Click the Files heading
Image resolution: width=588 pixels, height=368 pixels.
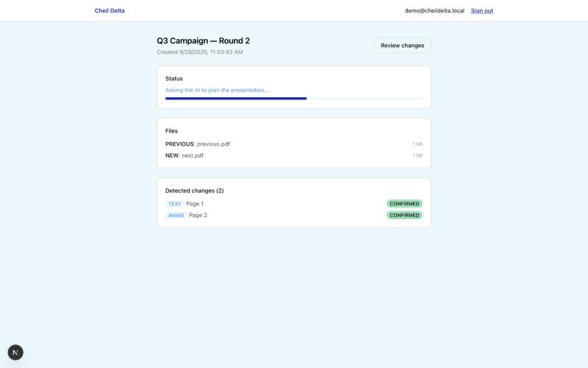click(171, 131)
